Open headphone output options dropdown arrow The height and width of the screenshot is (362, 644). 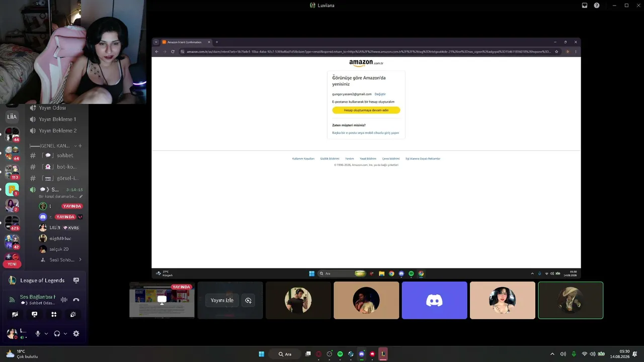[65, 333]
